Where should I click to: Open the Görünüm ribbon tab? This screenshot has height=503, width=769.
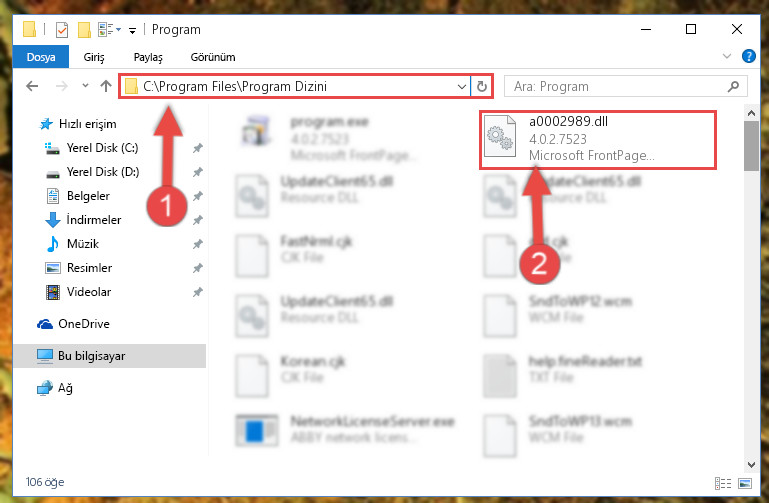tap(213, 57)
